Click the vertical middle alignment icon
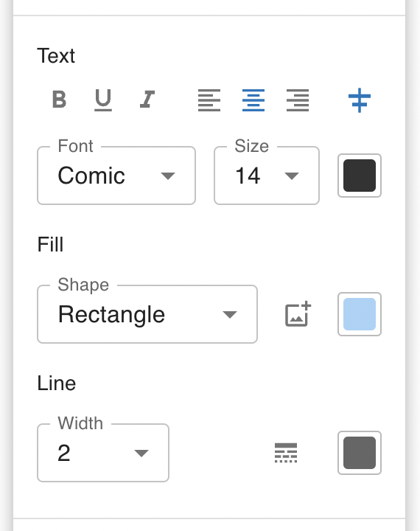Image resolution: width=420 pixels, height=531 pixels. click(x=360, y=100)
